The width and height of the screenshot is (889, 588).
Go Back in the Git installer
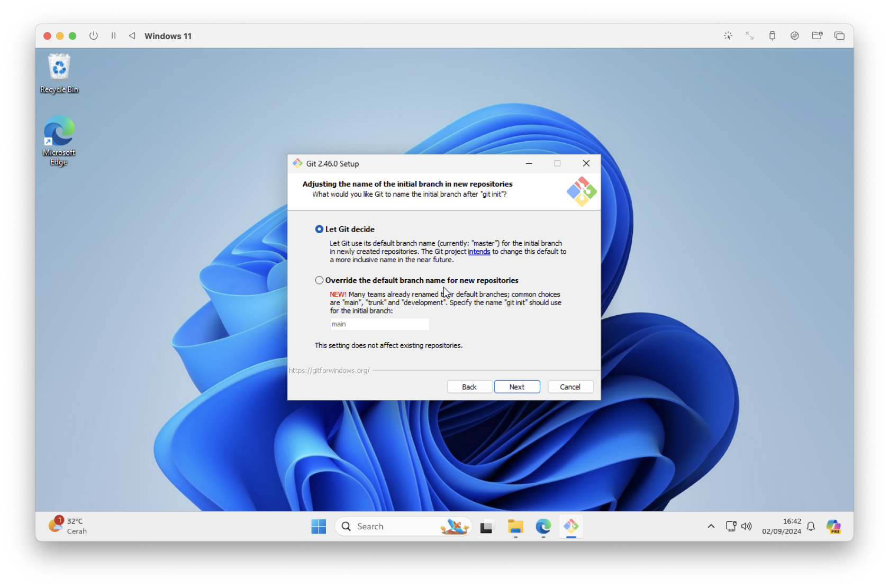469,387
